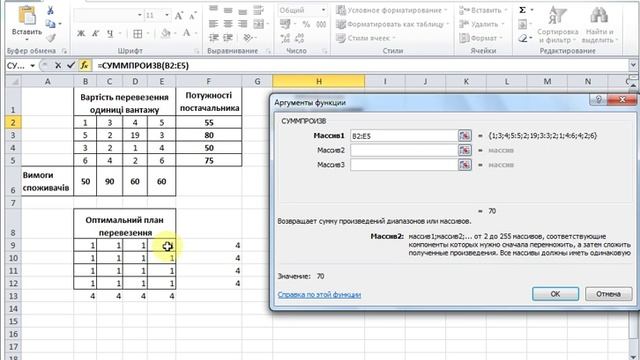Click the select-all corner of the sheet
The image size is (640, 360).
tap(13, 81)
